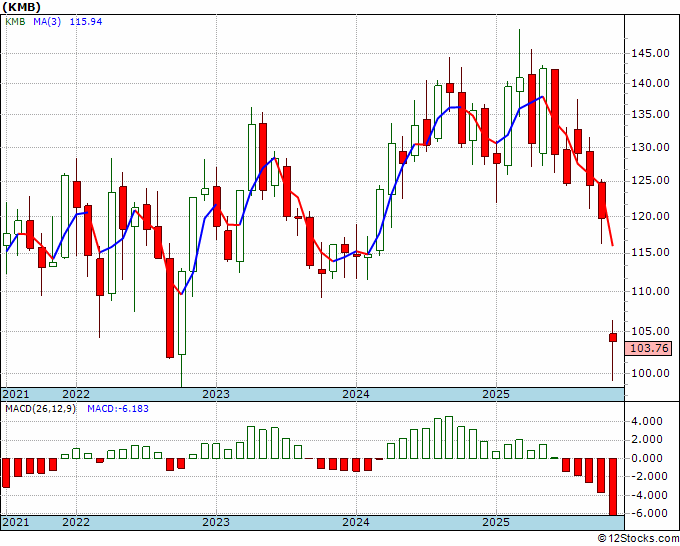Viewport: 680px width, 546px height.
Task: Click the 115.94 moving average value
Action: tap(86, 22)
